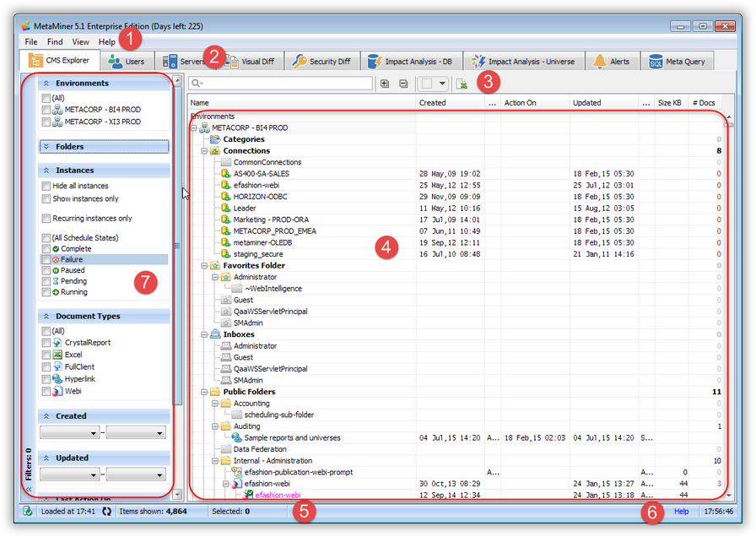Sort by the Created column header
The width and height of the screenshot is (756, 537).
pos(450,102)
